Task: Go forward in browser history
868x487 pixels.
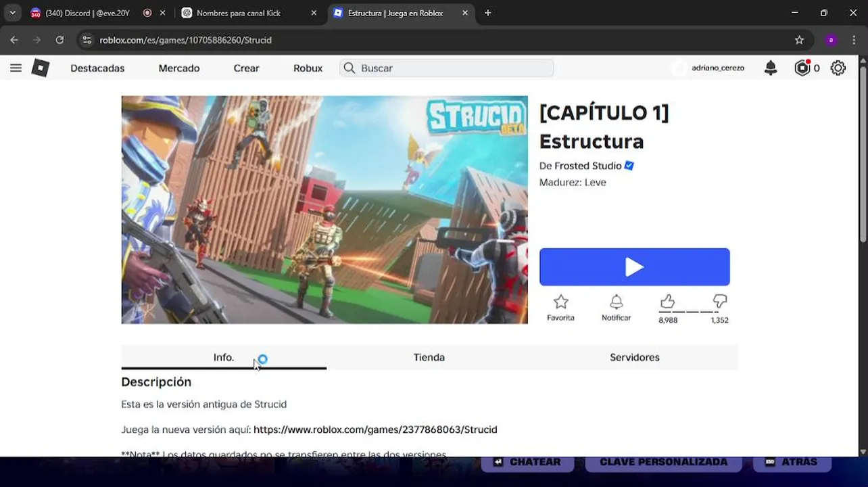Action: coord(37,40)
